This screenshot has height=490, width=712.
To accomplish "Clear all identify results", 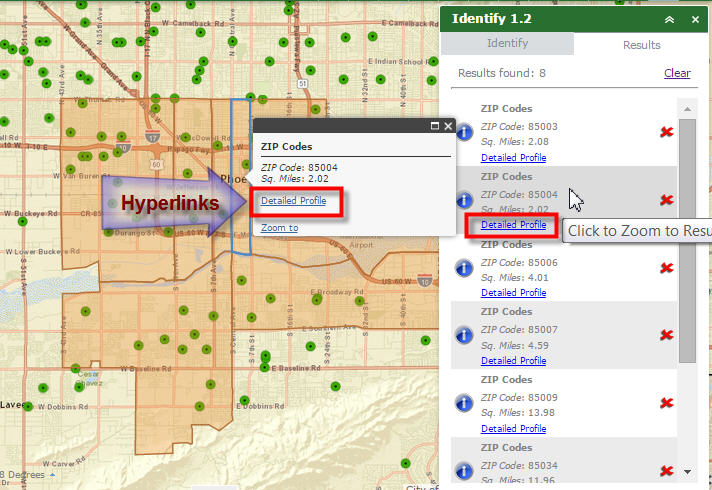I will [677, 73].
